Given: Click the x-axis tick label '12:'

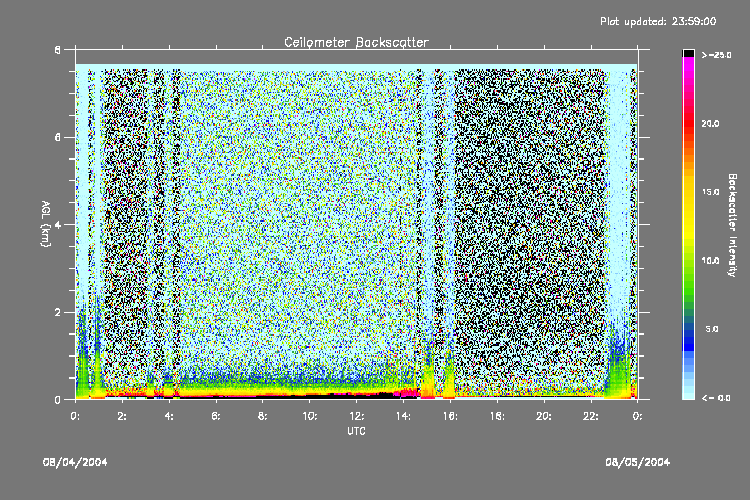Looking at the screenshot, I should tap(356, 416).
